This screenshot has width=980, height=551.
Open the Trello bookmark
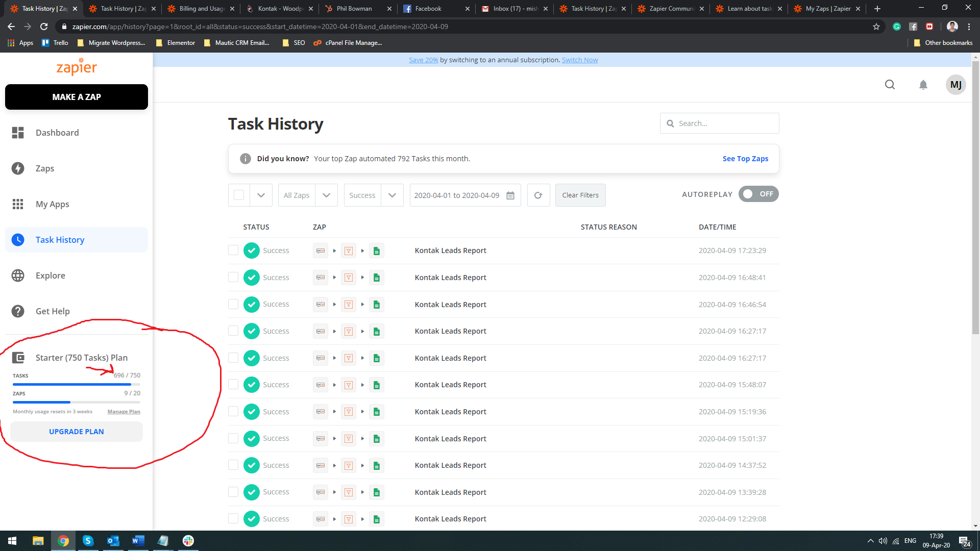point(55,43)
